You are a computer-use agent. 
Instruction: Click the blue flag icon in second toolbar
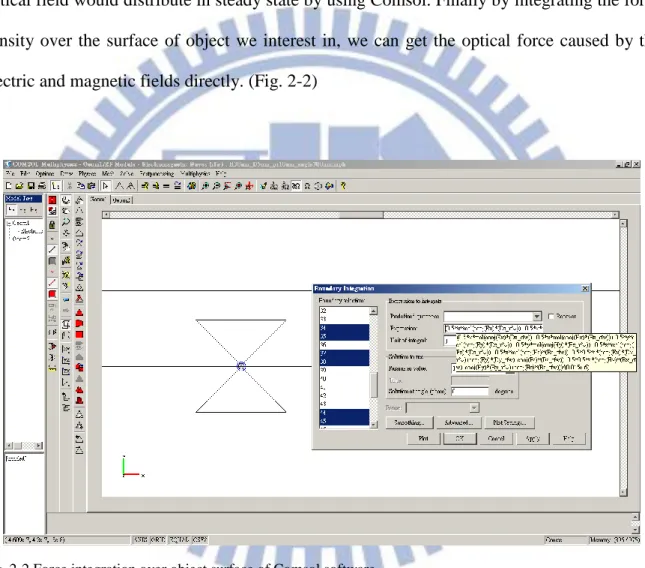coord(66,300)
